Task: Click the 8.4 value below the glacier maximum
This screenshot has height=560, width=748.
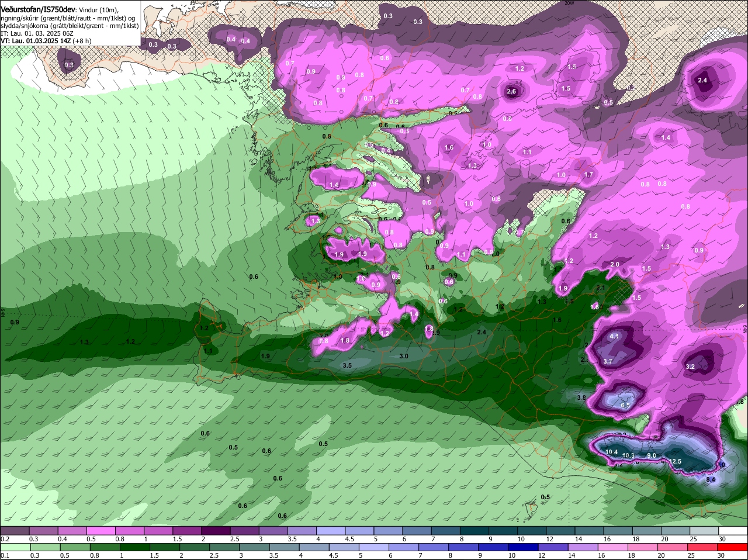Action: (711, 480)
